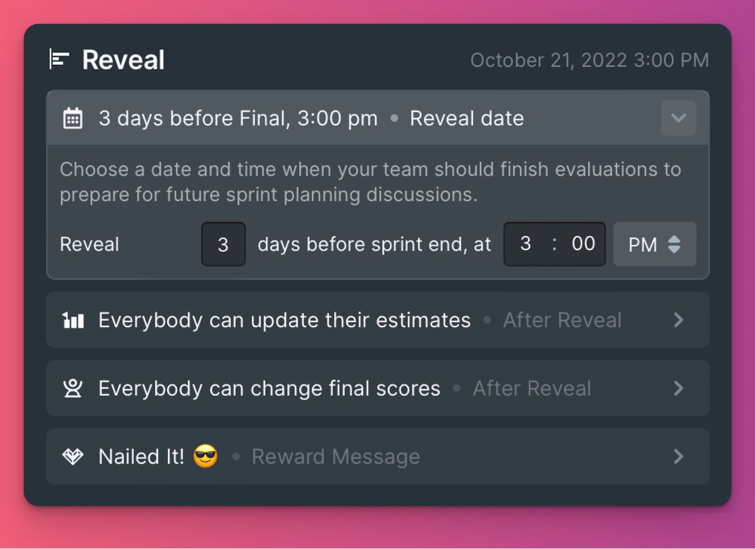Image resolution: width=756 pixels, height=549 pixels.
Task: Expand the update estimates row arrow
Action: (x=679, y=320)
